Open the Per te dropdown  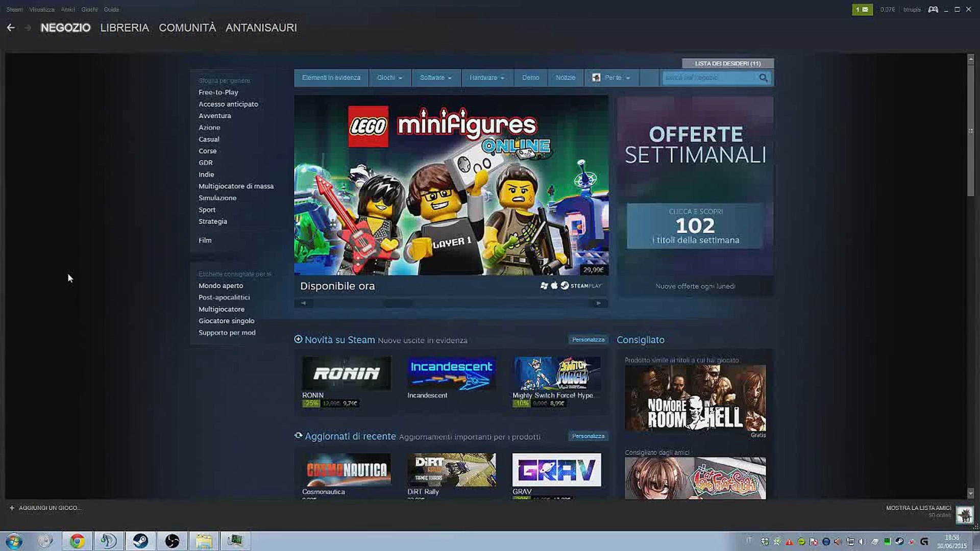pos(611,78)
